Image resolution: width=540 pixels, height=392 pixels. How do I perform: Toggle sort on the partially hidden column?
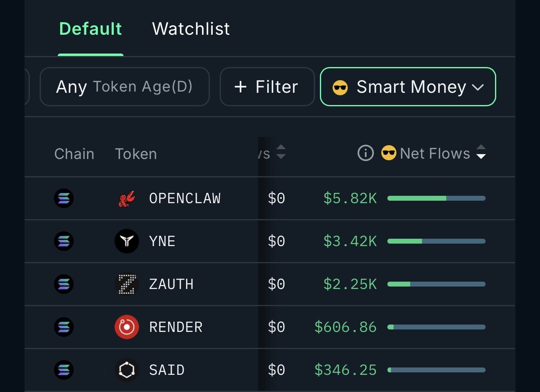[281, 152]
